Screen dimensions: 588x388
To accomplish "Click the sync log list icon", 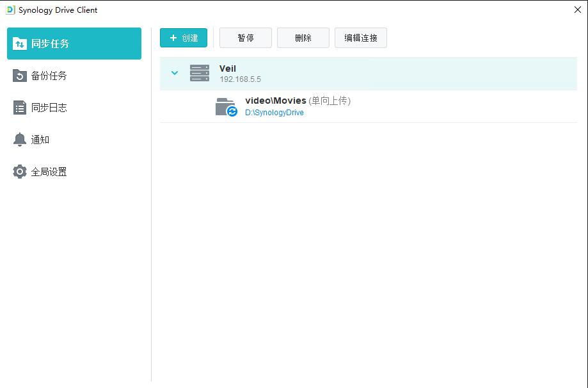I will pos(20,108).
